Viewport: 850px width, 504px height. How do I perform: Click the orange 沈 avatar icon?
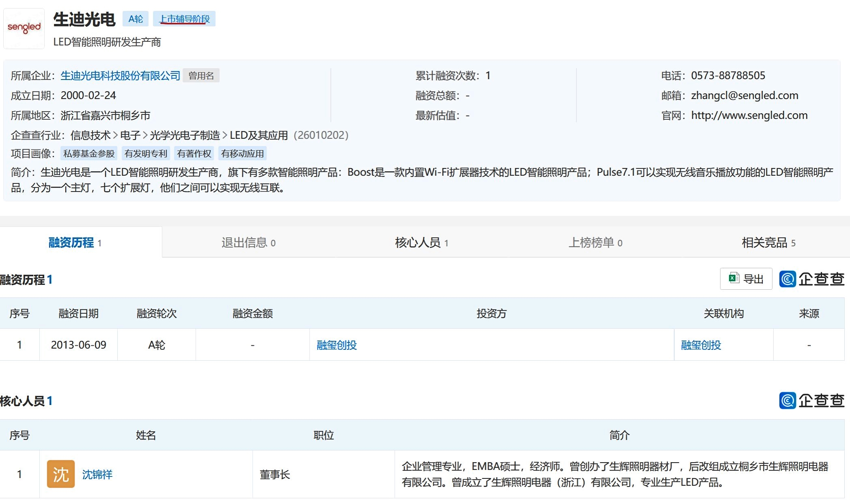[x=61, y=474]
